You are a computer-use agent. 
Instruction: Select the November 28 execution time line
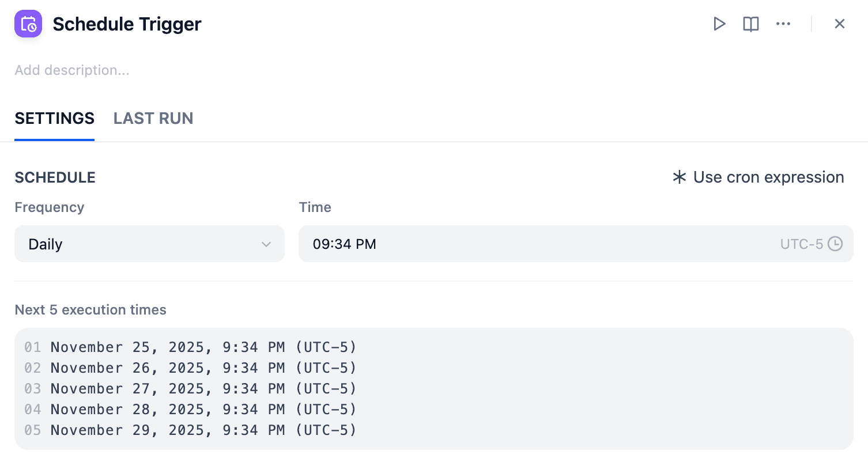coord(203,410)
